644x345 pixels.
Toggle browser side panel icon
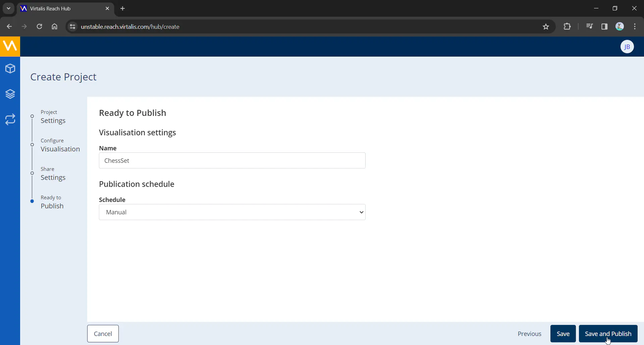point(604,26)
